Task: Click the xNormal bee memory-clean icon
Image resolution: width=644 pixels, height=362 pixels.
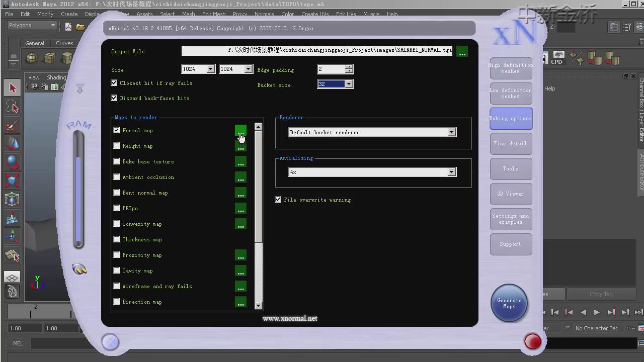Action: [x=79, y=269]
